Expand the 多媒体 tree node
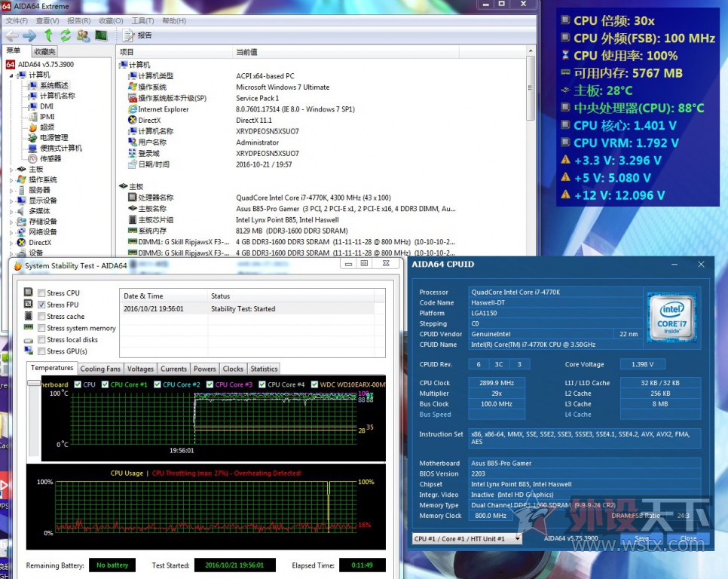This screenshot has width=728, height=579. (x=11, y=211)
